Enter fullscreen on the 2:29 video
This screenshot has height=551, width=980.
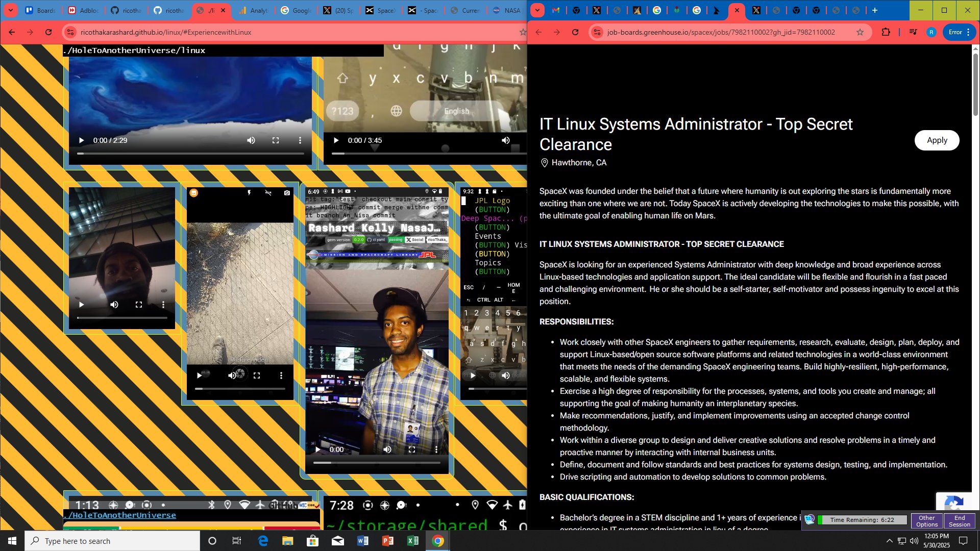tap(276, 140)
